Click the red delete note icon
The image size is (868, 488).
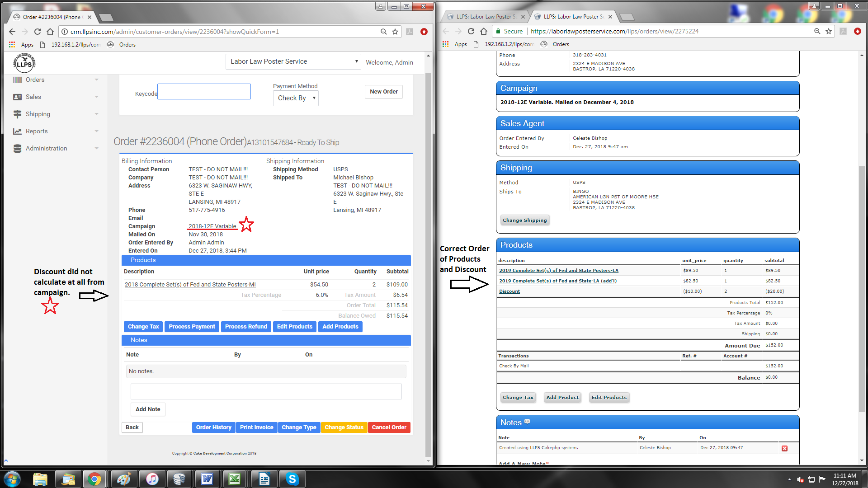tap(784, 448)
